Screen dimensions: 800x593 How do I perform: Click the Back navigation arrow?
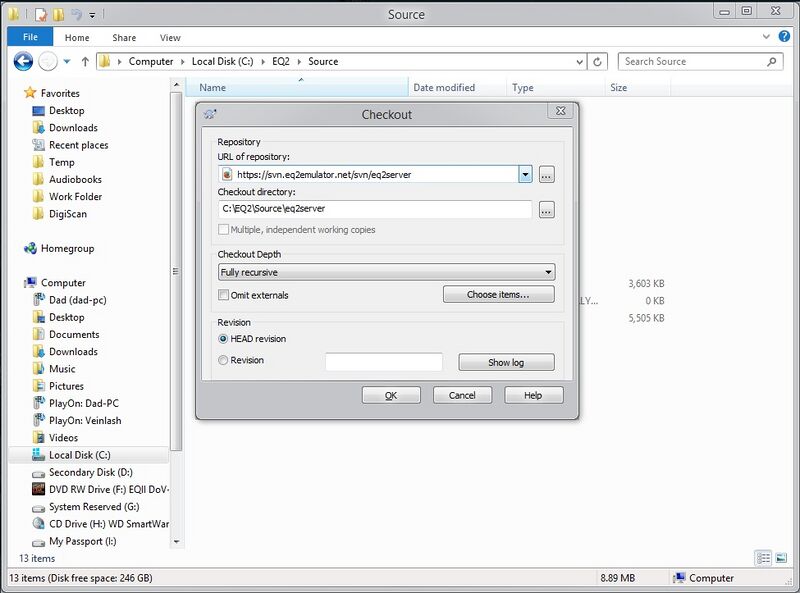point(22,61)
